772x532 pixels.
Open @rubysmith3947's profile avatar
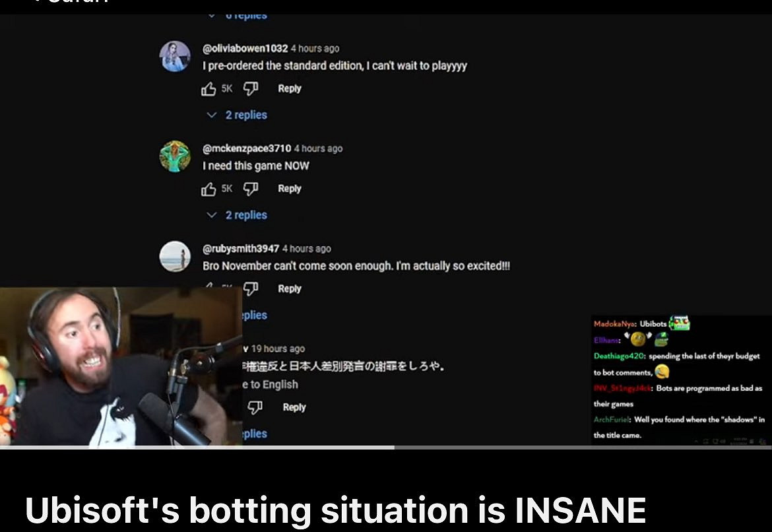[x=175, y=256]
